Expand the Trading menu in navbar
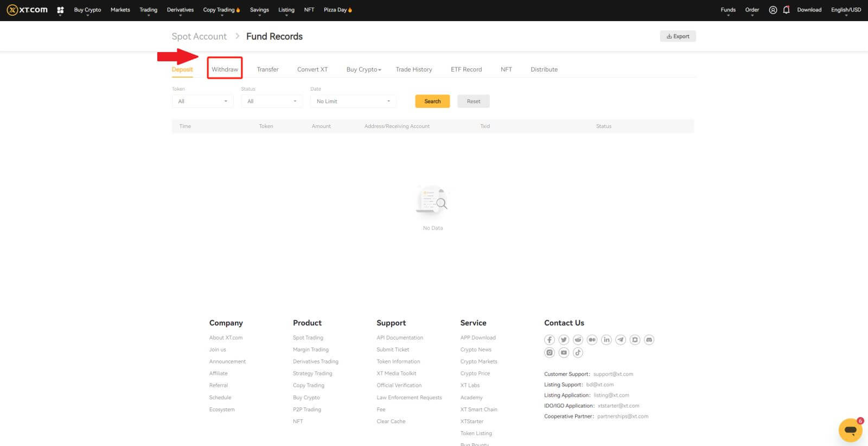868x446 pixels. pyautogui.click(x=148, y=10)
